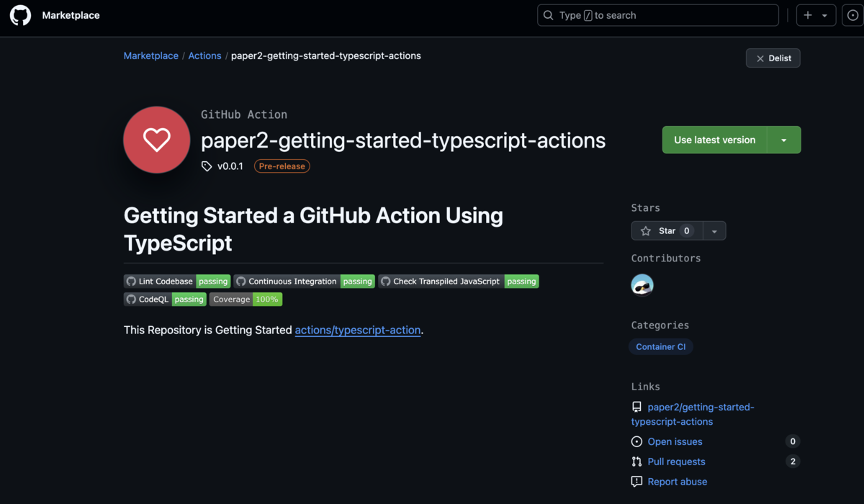The height and width of the screenshot is (504, 864).
Task: Open the issues circle icon in header
Action: click(852, 15)
